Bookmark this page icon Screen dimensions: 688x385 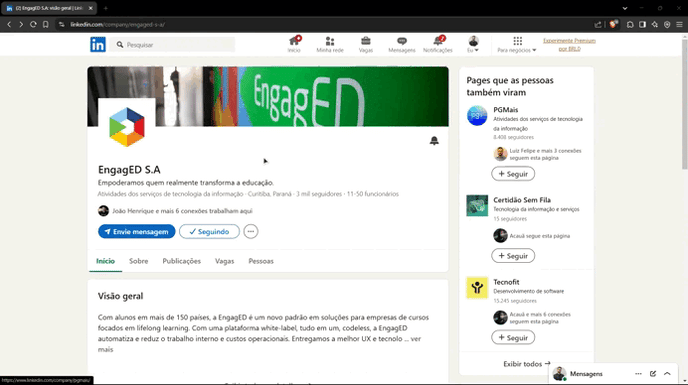(46, 25)
